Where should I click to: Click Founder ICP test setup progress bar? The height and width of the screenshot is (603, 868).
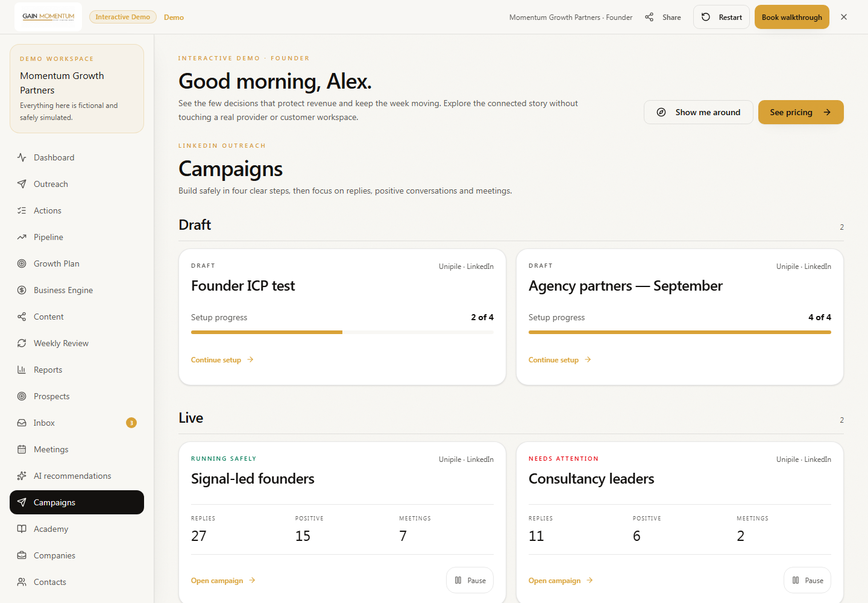tap(342, 332)
